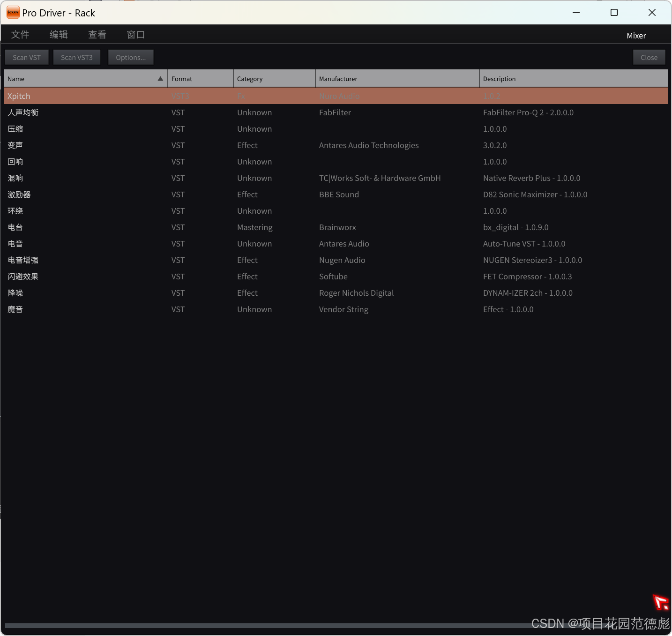Click NUGEN Stereoizer3 - 1.0.0.0 description
The width and height of the screenshot is (672, 636).
tap(532, 260)
